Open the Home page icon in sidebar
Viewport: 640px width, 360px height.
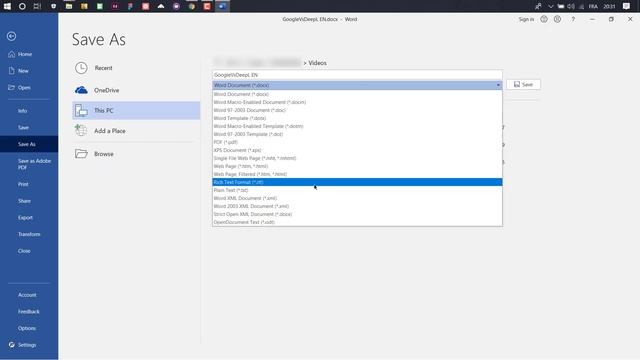tap(11, 54)
